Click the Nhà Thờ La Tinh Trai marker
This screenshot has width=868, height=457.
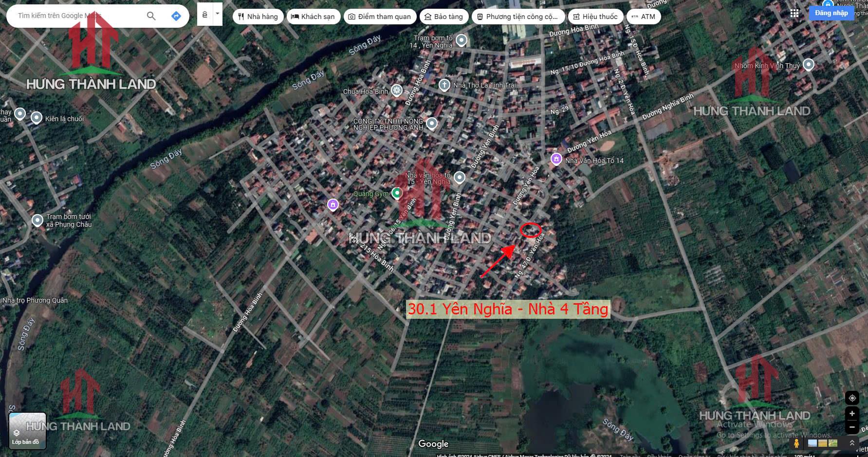pyautogui.click(x=444, y=85)
